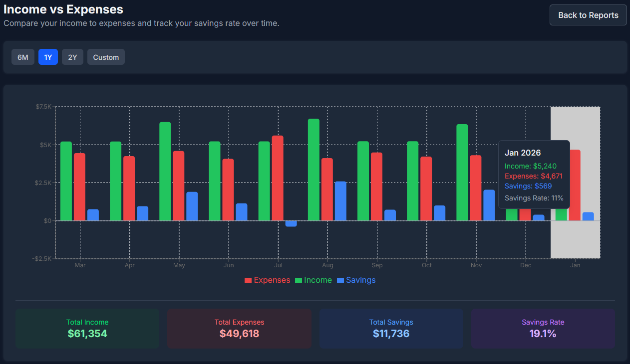Click the Income vs Expenses heading
Screen dimensions: 630x364
[63, 9]
